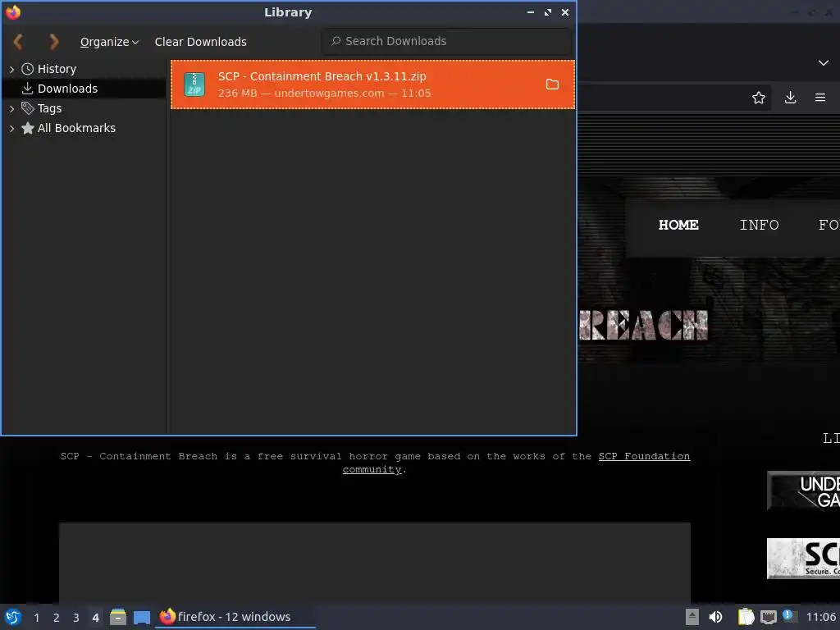This screenshot has height=630, width=840.
Task: Click the Undertow Games banner
Action: [803, 491]
